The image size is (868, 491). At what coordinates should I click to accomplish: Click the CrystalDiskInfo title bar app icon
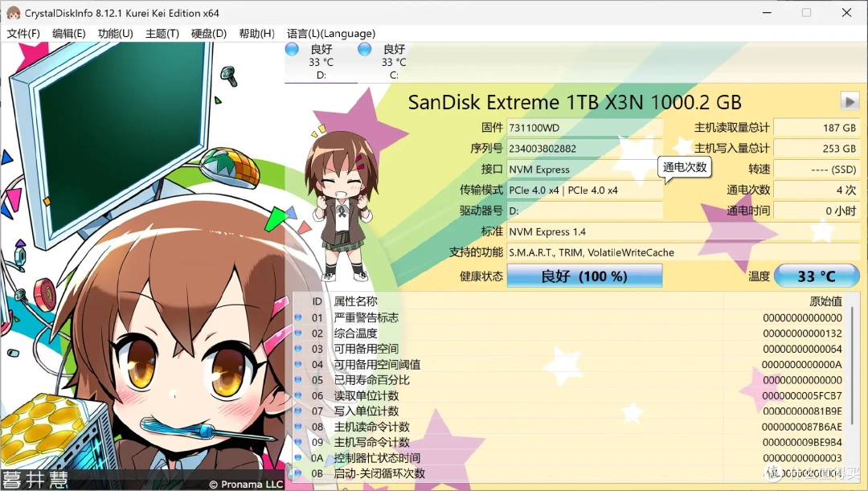pyautogui.click(x=14, y=13)
